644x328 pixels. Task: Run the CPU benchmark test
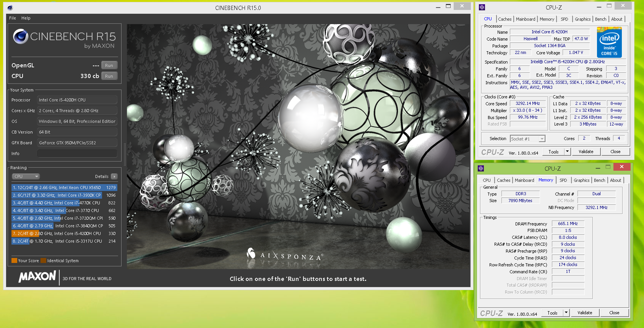(x=109, y=76)
